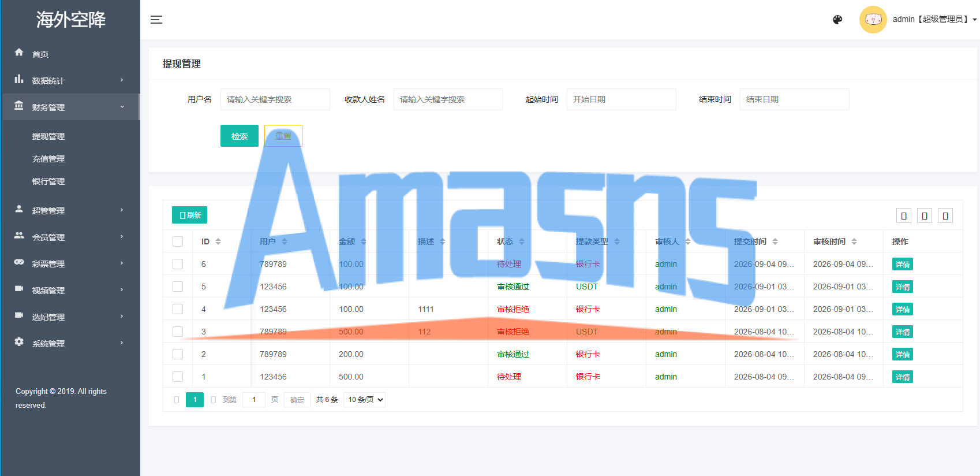Toggle the sidebar collapse hamburger icon
This screenshot has width=980, height=476.
(156, 20)
